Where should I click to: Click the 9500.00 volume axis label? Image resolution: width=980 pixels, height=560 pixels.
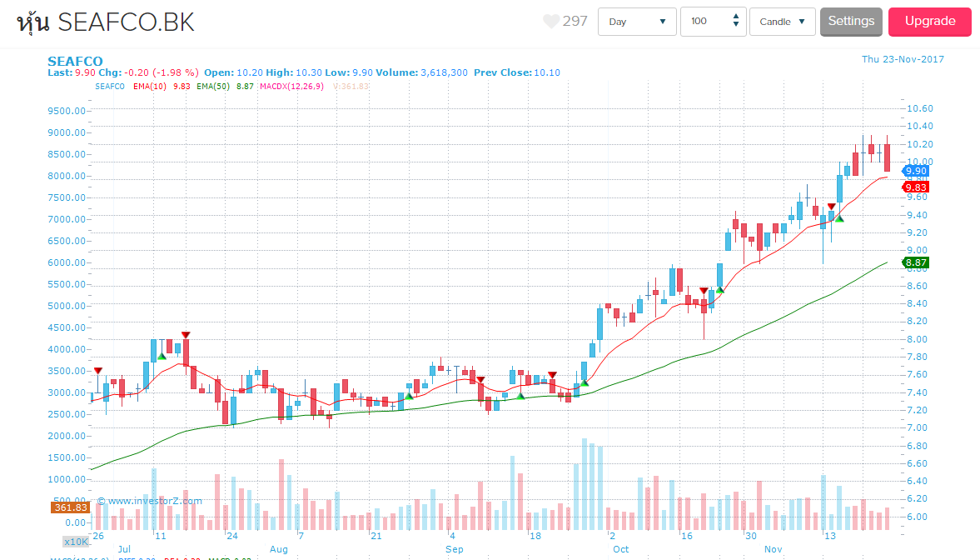tap(67, 111)
